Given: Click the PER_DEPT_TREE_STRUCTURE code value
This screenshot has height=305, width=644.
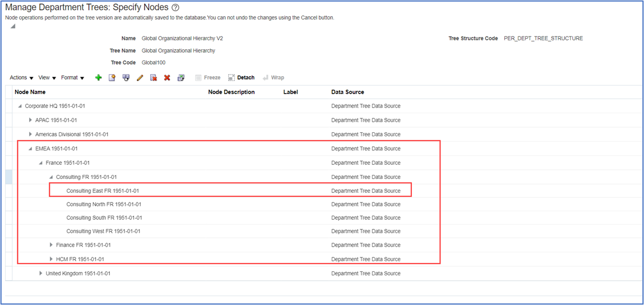Looking at the screenshot, I should click(x=543, y=39).
